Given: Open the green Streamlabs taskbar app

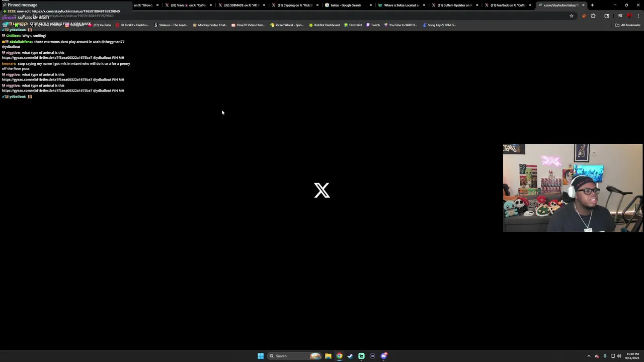Looking at the screenshot, I should point(361,356).
